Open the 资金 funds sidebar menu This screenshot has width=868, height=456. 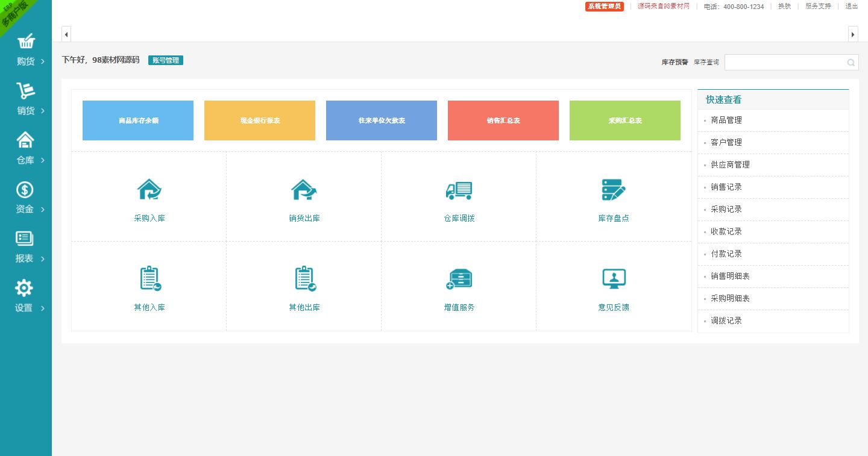[x=26, y=198]
